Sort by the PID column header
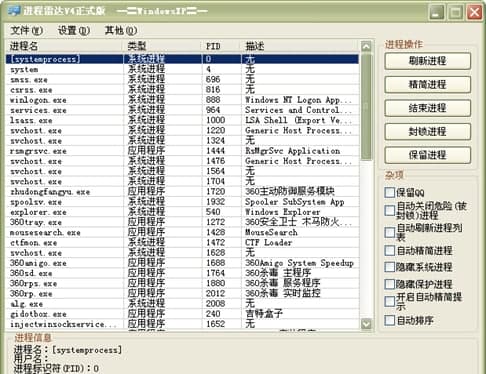Screen dimensions: 486x374 [222, 46]
